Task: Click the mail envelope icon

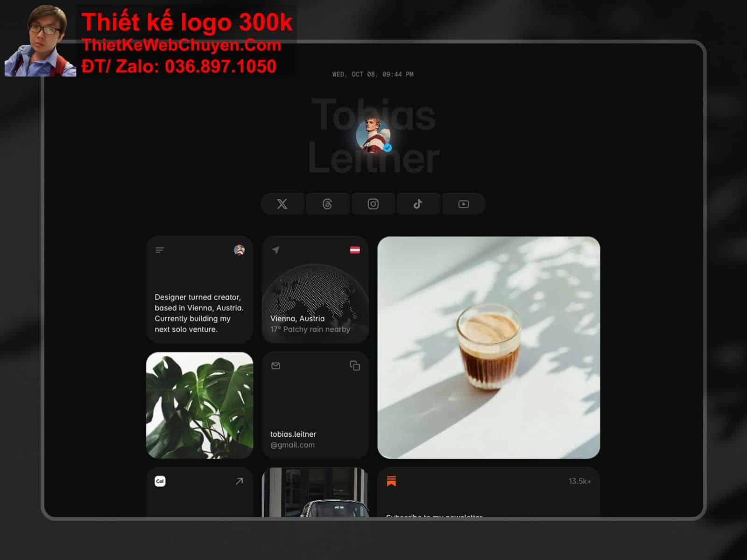Action: pos(275,366)
